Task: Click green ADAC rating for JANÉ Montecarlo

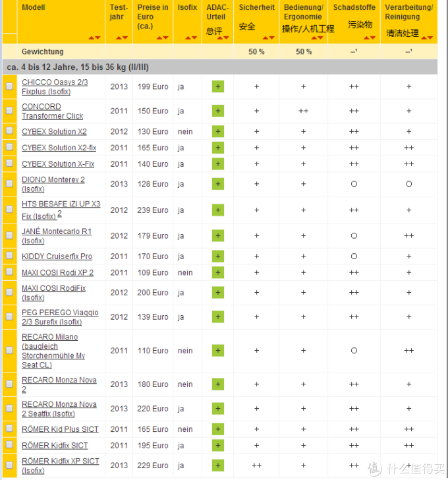Action: point(218,236)
